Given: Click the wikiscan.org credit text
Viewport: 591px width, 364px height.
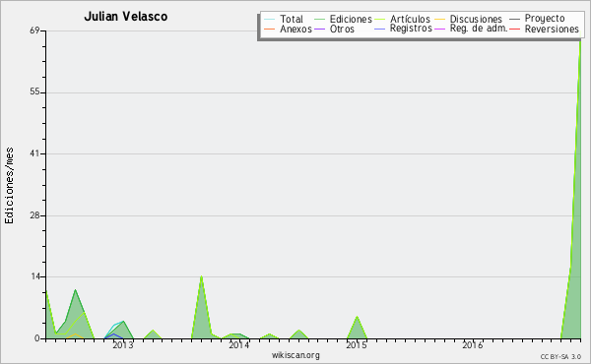Looking at the screenshot, I should pyautogui.click(x=295, y=355).
